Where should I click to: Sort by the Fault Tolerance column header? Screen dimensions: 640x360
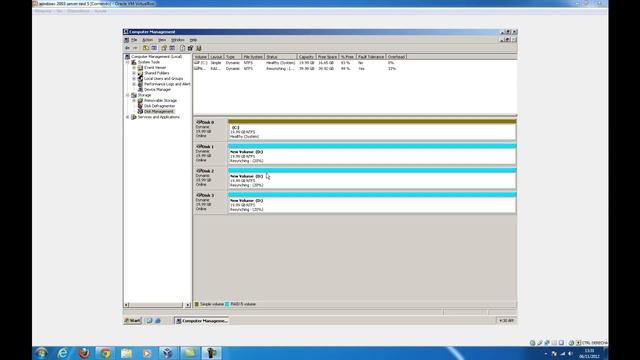[371, 57]
